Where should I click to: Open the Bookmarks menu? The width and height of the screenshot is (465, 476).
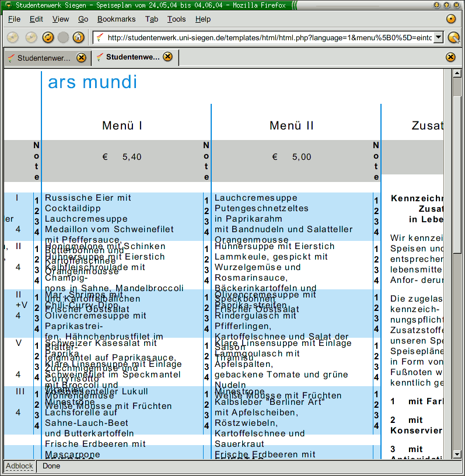116,19
